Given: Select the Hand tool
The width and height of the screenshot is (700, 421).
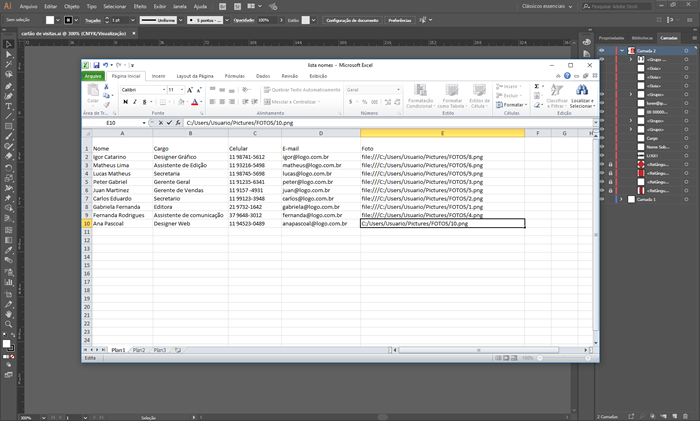Looking at the screenshot, I should coord(8,314).
